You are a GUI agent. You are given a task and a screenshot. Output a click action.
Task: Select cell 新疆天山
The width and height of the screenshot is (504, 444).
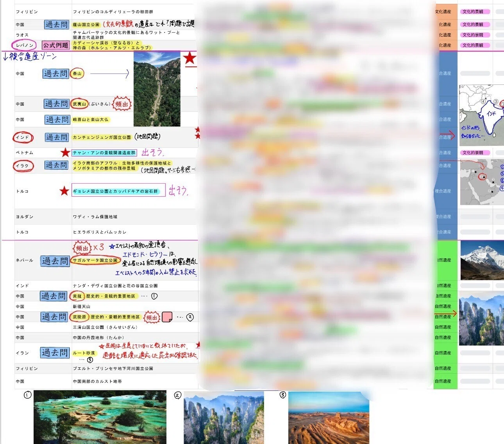pyautogui.click(x=82, y=306)
